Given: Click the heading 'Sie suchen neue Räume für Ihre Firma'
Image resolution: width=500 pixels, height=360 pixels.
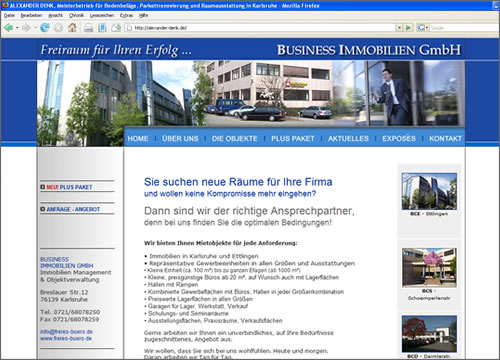Looking at the screenshot, I should (238, 182).
